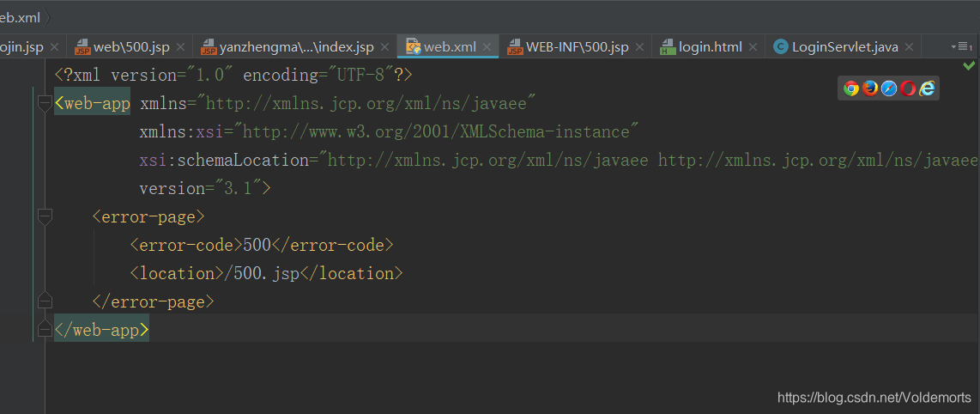The width and height of the screenshot is (980, 414).
Task: Click the /500.jsp location value
Action: coord(262,273)
